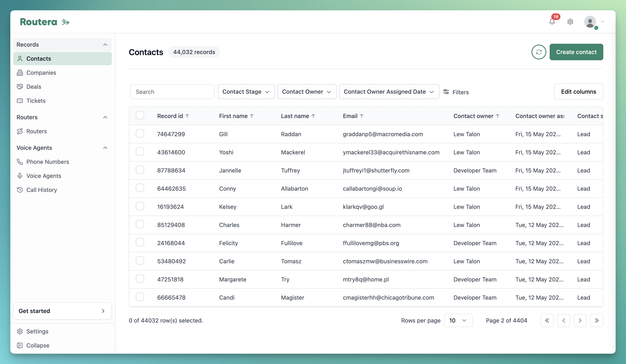This screenshot has width=626, height=364.
Task: Select the Gill Raddan row checkbox
Action: click(140, 134)
